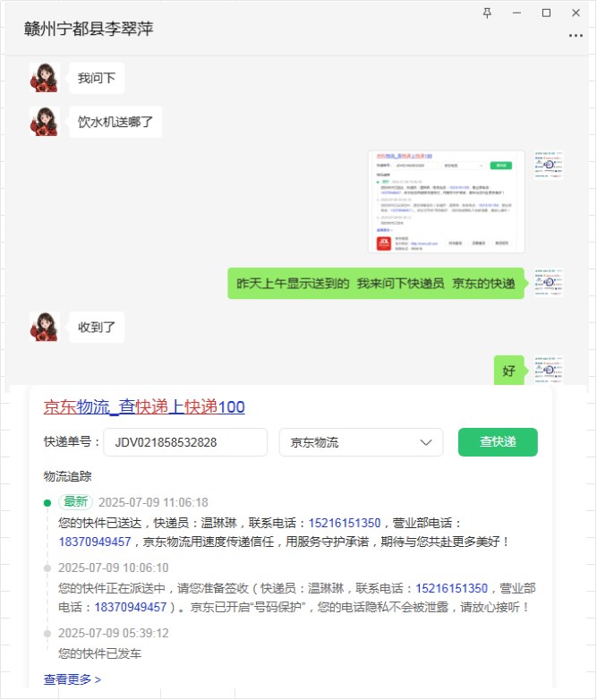Open the three-dot more options menu
The height and width of the screenshot is (700, 597).
(576, 35)
